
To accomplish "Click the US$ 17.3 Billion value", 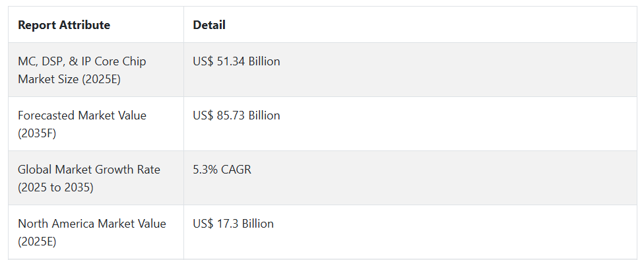I will coord(234,224).
